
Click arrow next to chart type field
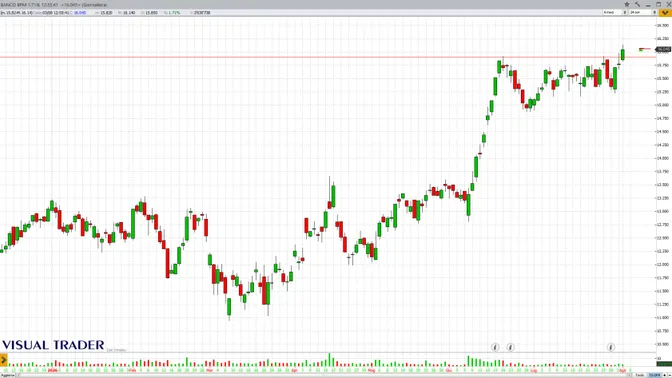coord(625,12)
